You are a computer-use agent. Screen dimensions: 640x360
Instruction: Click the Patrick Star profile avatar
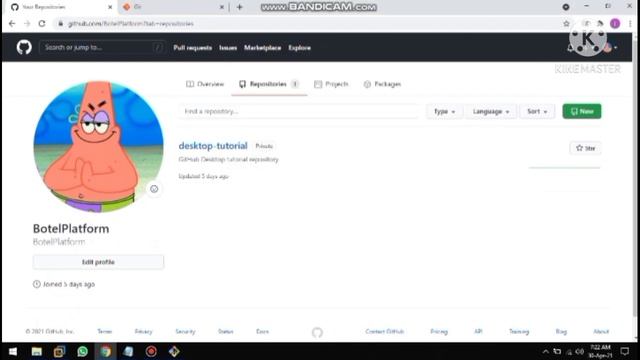(x=98, y=147)
